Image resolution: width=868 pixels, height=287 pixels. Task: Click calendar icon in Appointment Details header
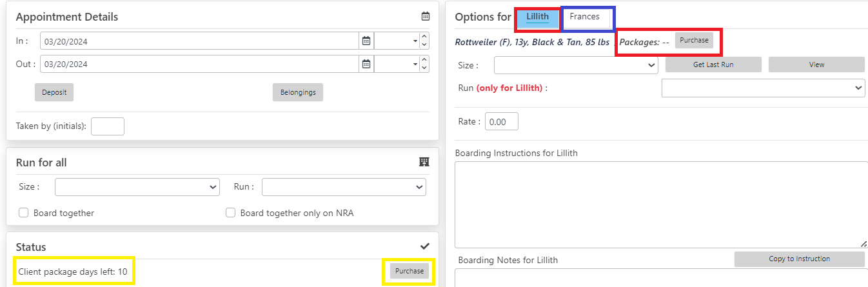425,17
